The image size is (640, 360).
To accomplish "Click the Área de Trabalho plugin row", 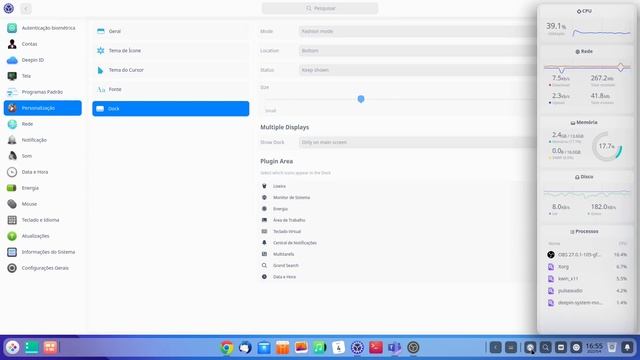I will [396, 220].
